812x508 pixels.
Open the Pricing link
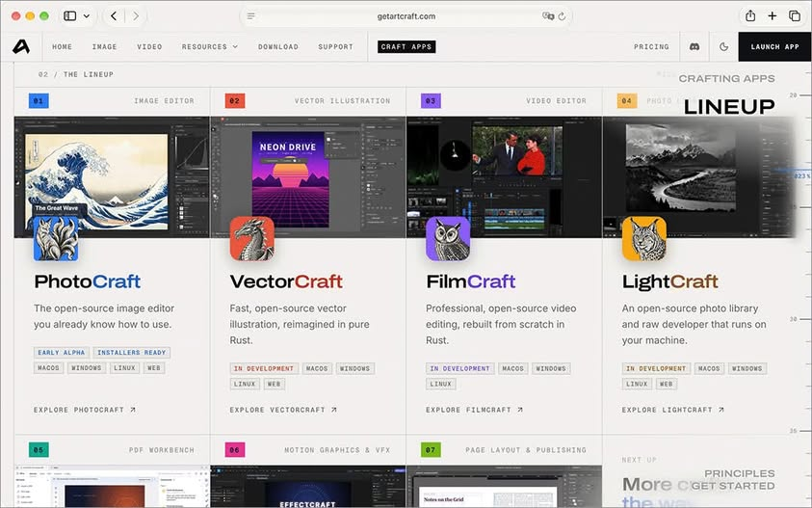click(651, 46)
